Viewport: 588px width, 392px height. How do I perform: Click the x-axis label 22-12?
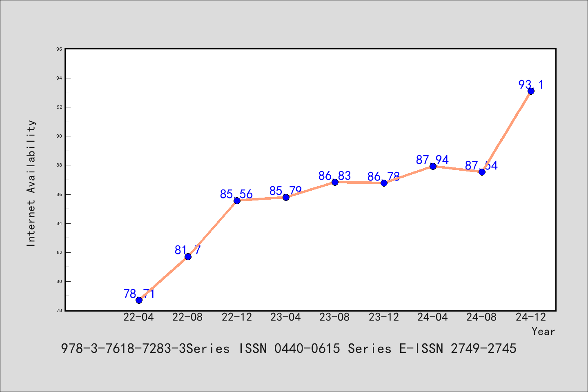[237, 317]
